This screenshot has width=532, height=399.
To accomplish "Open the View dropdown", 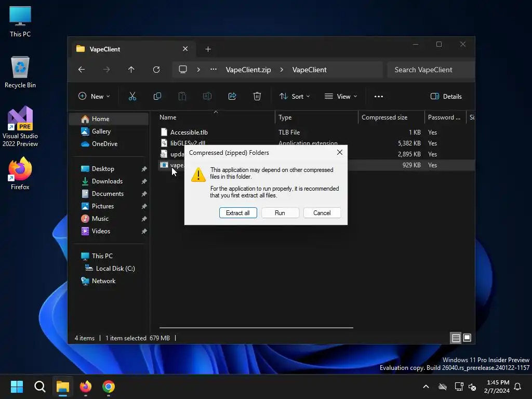I will pyautogui.click(x=341, y=96).
